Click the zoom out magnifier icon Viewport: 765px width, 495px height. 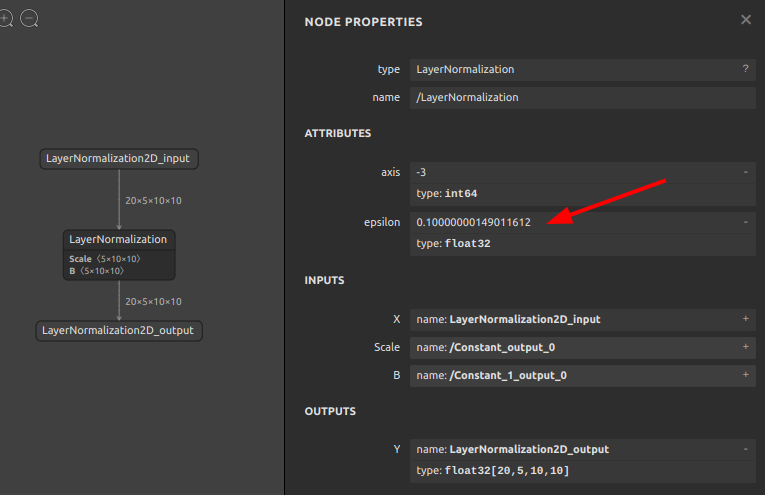tap(29, 19)
